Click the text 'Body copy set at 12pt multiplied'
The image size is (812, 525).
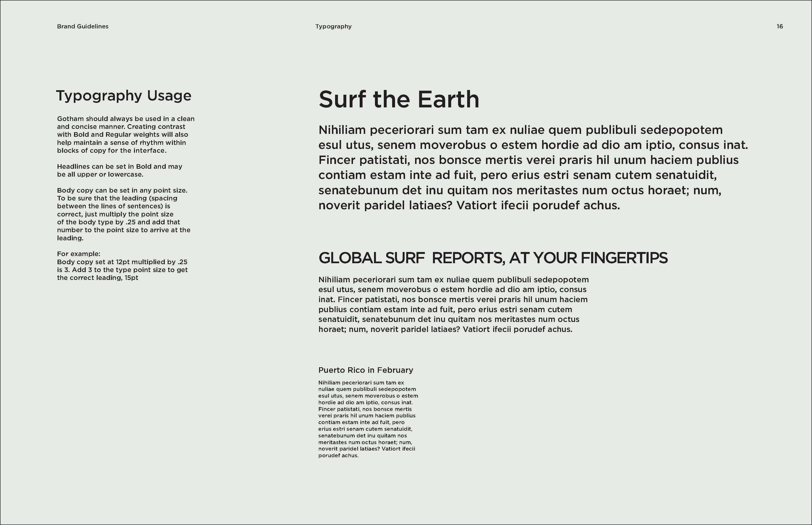point(122,270)
